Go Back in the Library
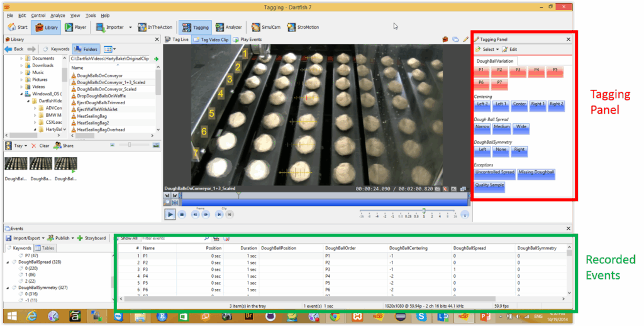Screen dimensions: 644x326 tap(14, 49)
